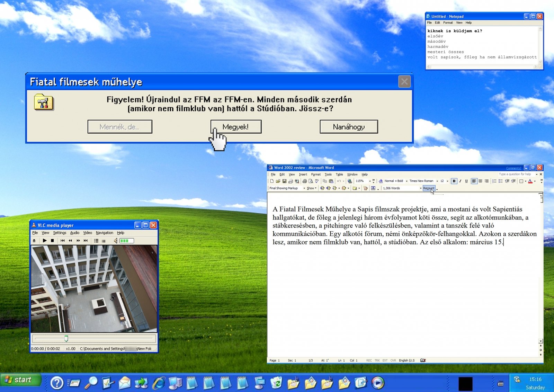Click Word's Print icon
This screenshot has width=554, height=392.
coord(305,181)
